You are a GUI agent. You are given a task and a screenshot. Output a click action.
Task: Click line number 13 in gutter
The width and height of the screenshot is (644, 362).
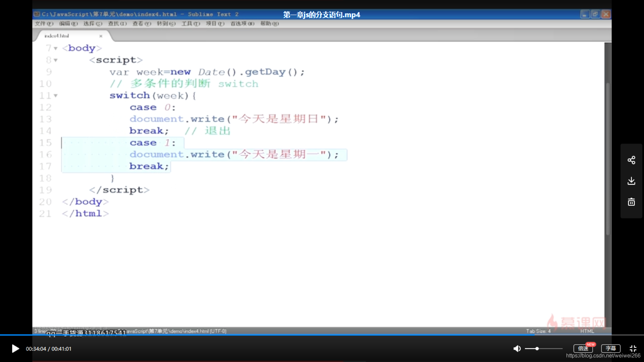pos(45,119)
